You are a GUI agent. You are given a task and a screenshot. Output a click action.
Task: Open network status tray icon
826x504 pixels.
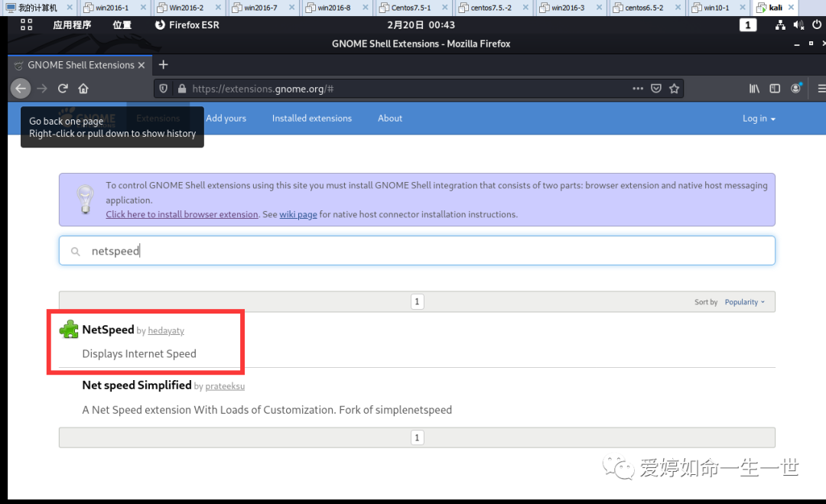coord(780,24)
